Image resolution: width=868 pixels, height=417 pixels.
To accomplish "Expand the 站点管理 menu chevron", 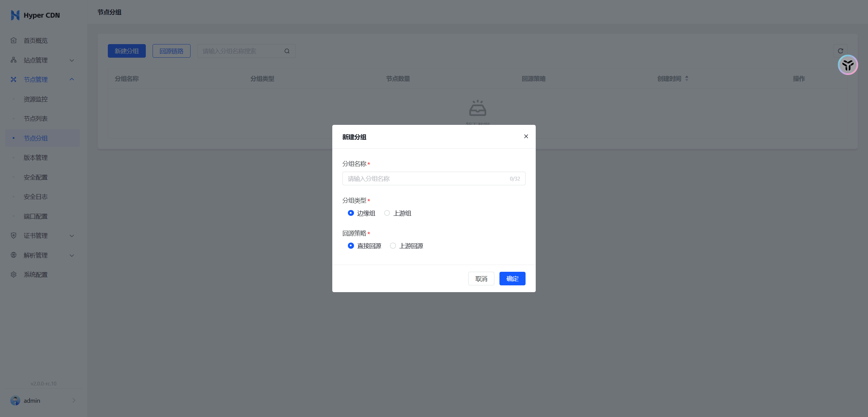I will (72, 60).
